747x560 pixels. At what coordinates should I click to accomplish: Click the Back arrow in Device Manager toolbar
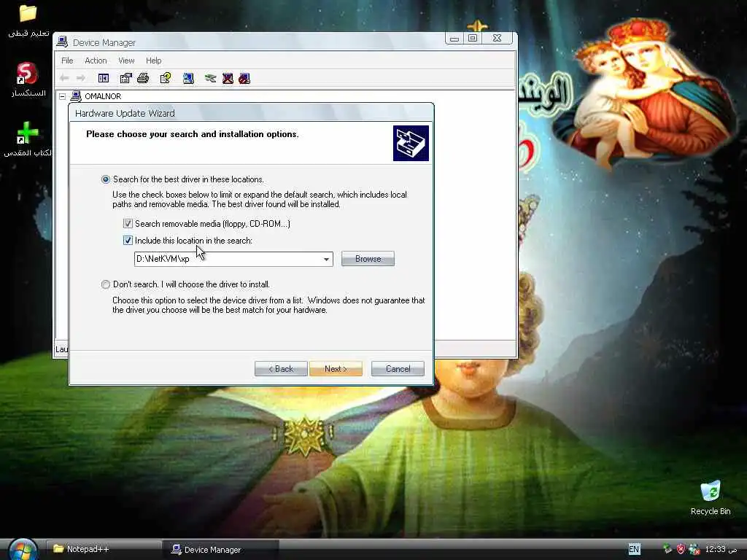pyautogui.click(x=65, y=78)
